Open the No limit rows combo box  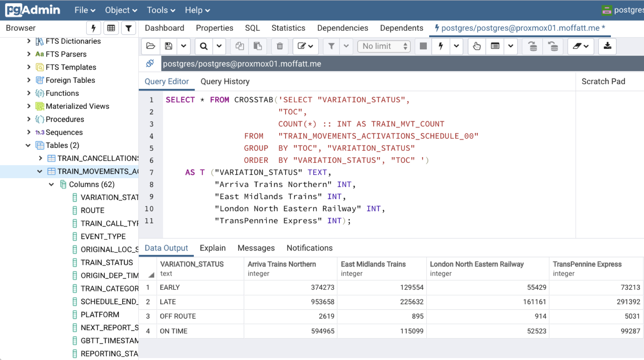pyautogui.click(x=384, y=46)
